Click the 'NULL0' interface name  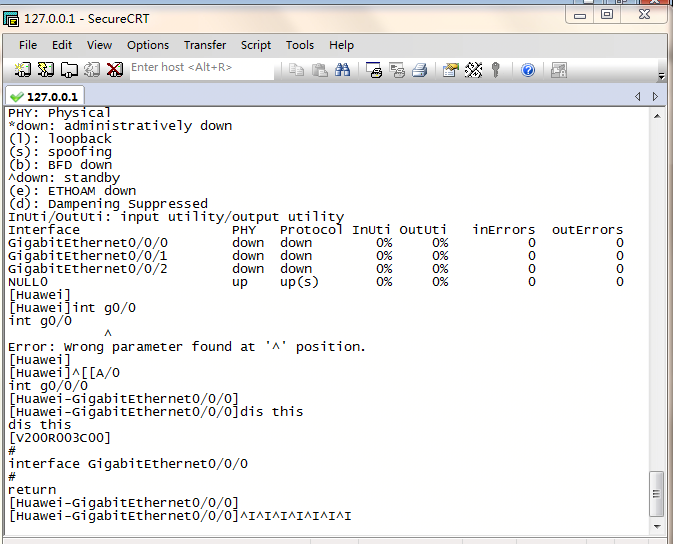[28, 282]
